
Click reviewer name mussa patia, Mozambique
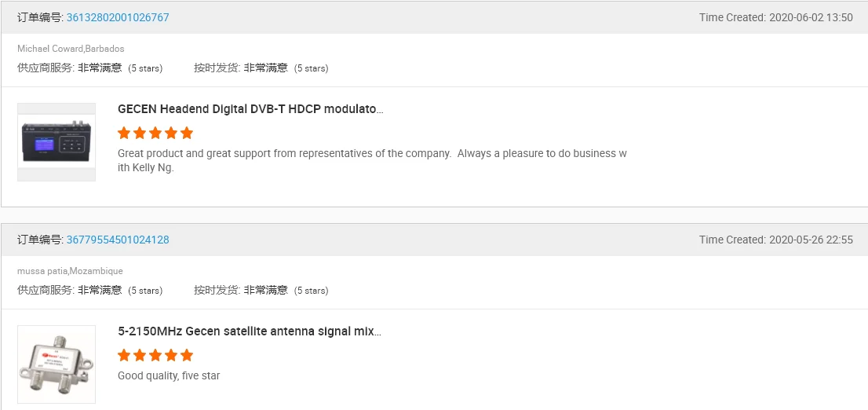(x=70, y=271)
